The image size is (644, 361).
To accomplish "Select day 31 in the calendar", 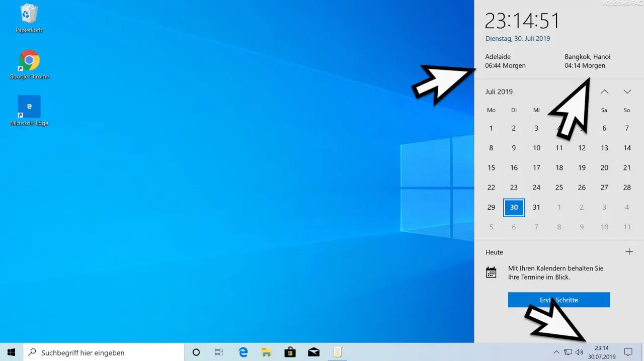I will [x=536, y=207].
